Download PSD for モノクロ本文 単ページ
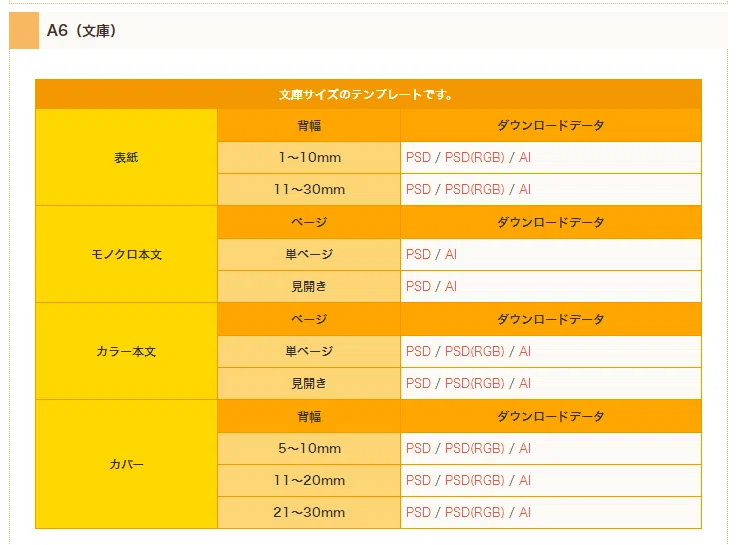The image size is (739, 545). tap(419, 255)
